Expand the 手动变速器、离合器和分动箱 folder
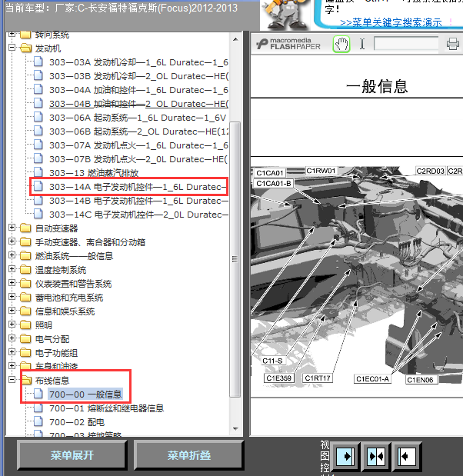This screenshot has width=463, height=476. (12, 241)
